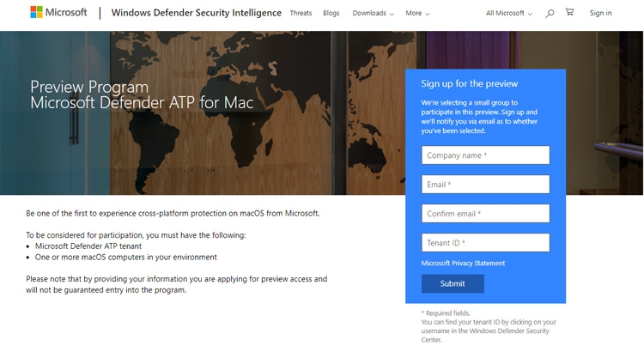Screen dimensions: 644x346
Task: Click 'Please note that by providing' paragraph
Action: click(x=177, y=284)
